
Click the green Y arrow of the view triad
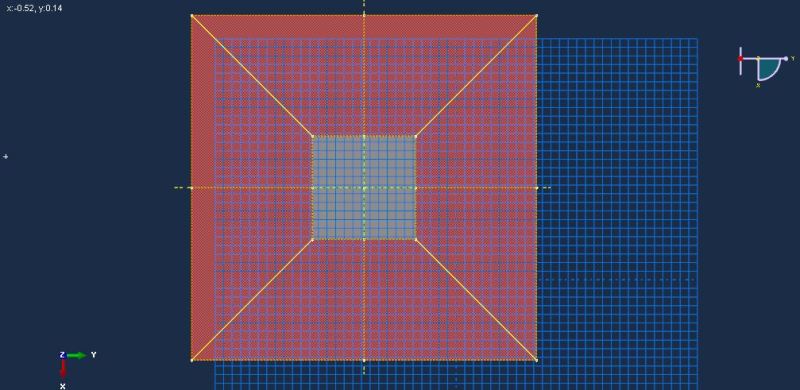[77, 355]
